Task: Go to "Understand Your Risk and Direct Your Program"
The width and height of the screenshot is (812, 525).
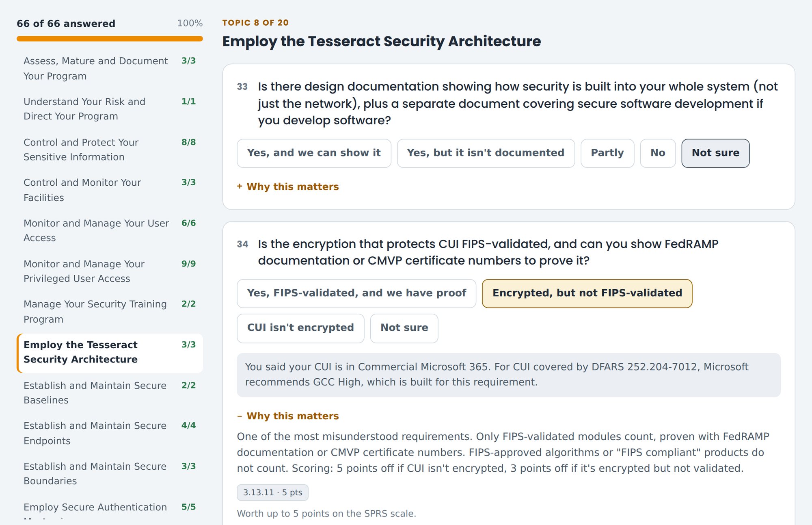Action: tap(110, 109)
